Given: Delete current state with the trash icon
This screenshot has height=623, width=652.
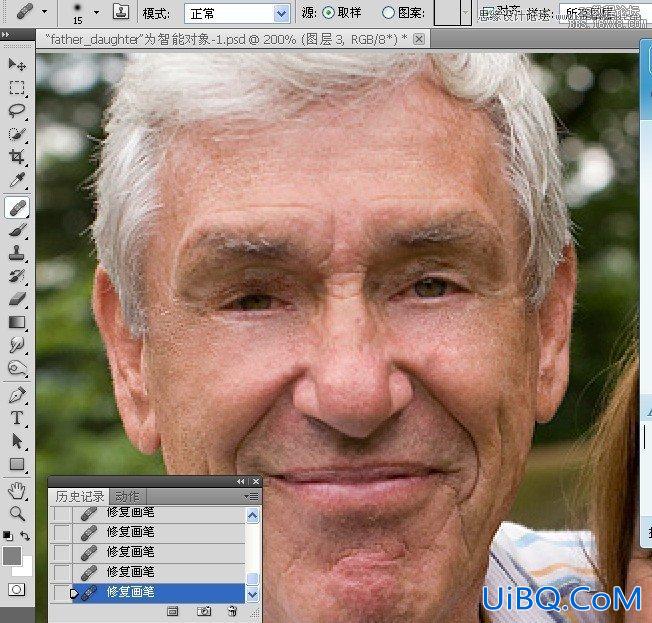Looking at the screenshot, I should pos(232,611).
